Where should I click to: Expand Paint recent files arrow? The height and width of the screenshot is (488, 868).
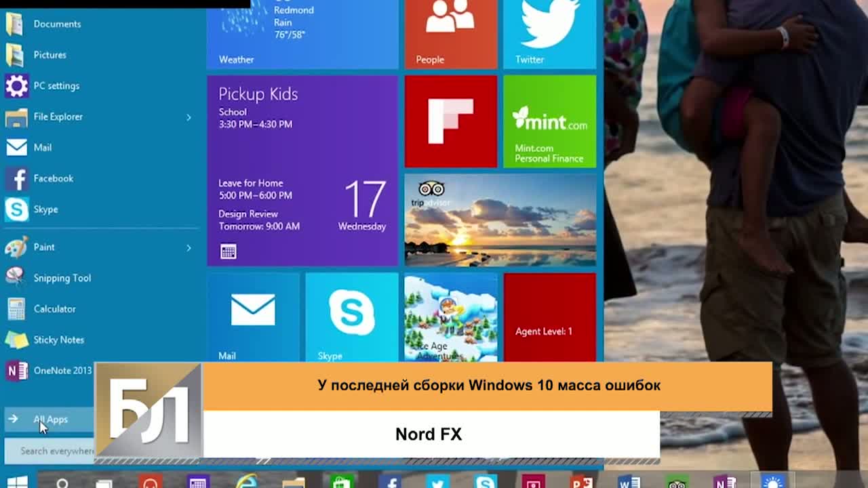tap(189, 248)
